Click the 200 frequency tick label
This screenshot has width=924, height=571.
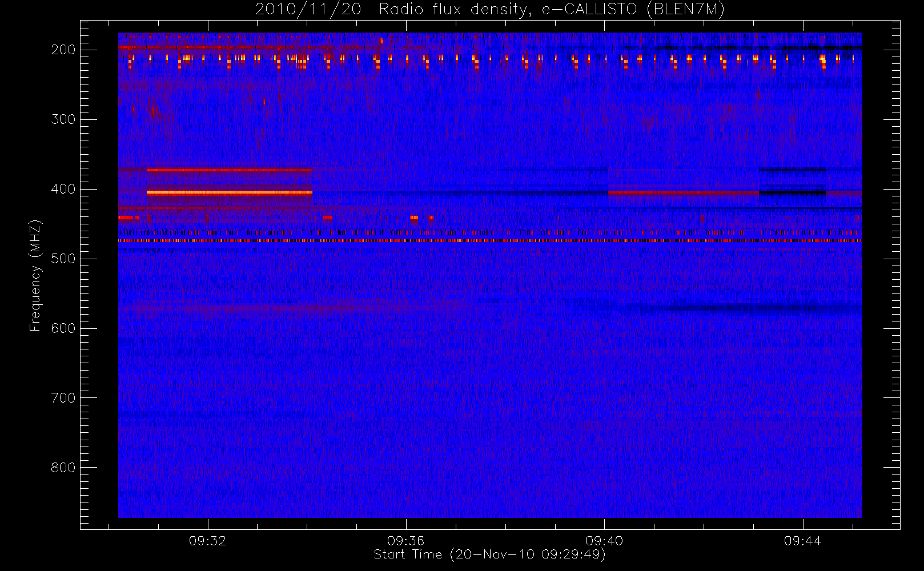click(63, 50)
